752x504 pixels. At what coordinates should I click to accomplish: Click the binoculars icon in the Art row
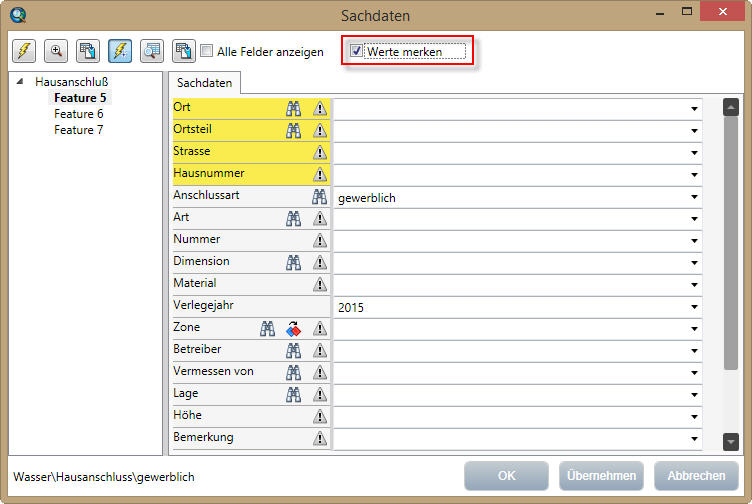click(x=294, y=219)
